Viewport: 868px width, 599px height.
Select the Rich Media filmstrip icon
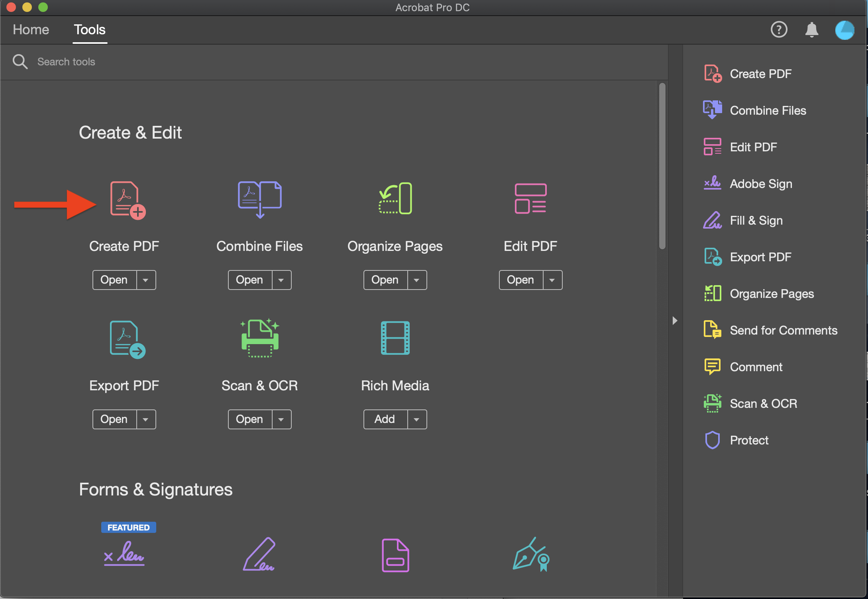point(395,338)
